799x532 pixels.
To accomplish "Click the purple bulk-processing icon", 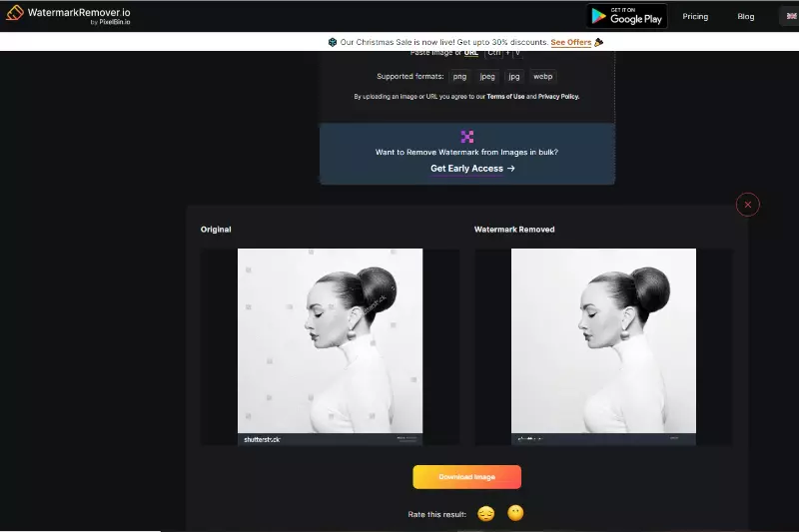I will point(466,137).
